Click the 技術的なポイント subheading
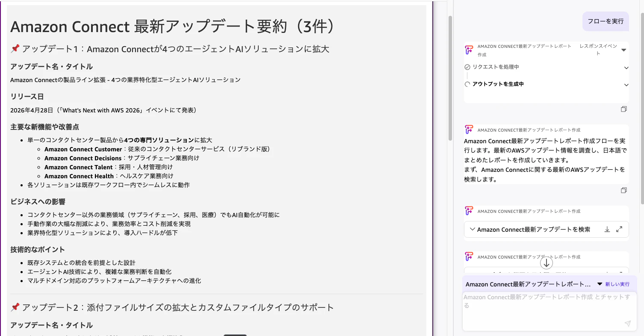This screenshot has width=644, height=336. (x=38, y=250)
